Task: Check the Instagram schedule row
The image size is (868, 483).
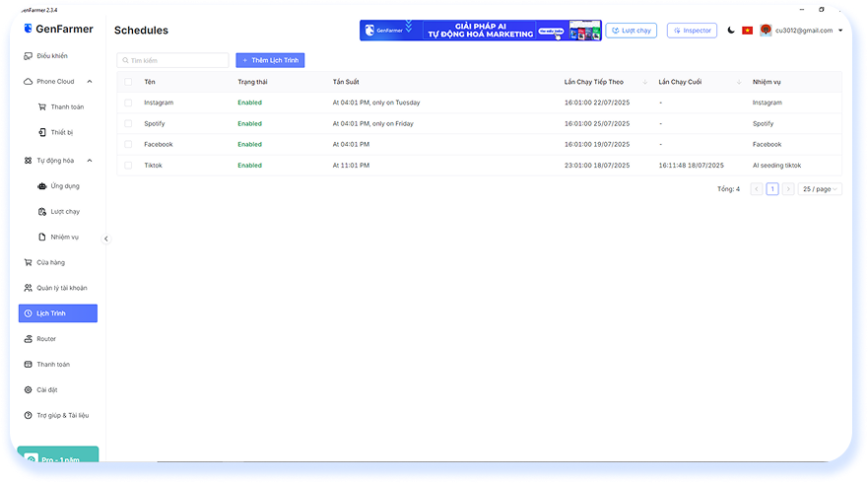Action: pyautogui.click(x=128, y=103)
